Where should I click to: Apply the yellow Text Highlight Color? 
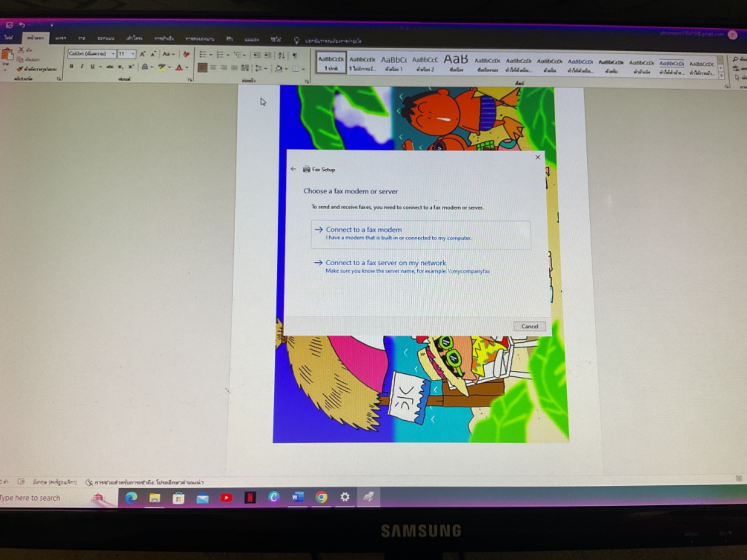162,67
